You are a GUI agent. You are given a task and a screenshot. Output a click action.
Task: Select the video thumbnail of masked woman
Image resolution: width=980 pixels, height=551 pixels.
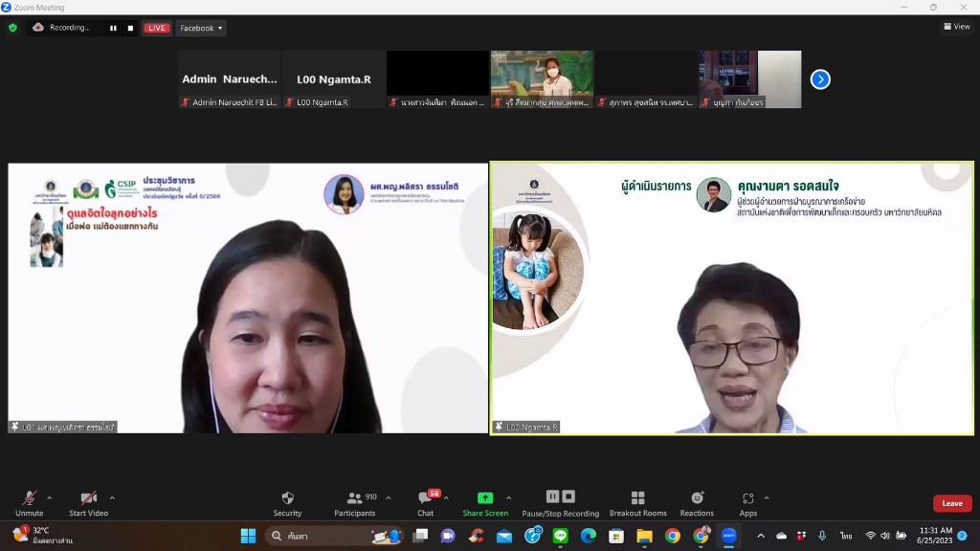(x=542, y=79)
